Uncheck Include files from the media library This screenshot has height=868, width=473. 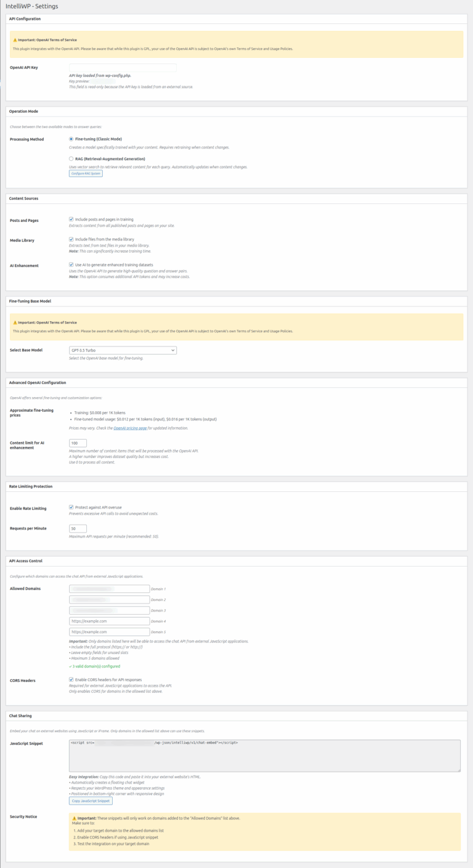(x=71, y=239)
